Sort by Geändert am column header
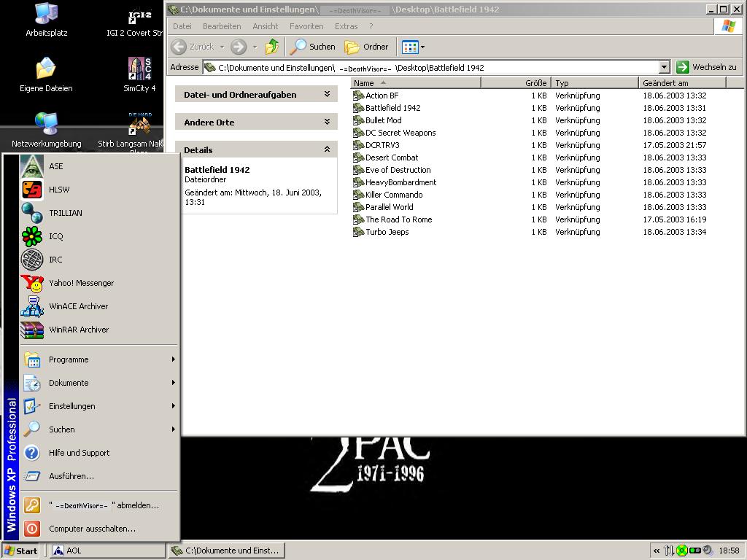 (683, 83)
